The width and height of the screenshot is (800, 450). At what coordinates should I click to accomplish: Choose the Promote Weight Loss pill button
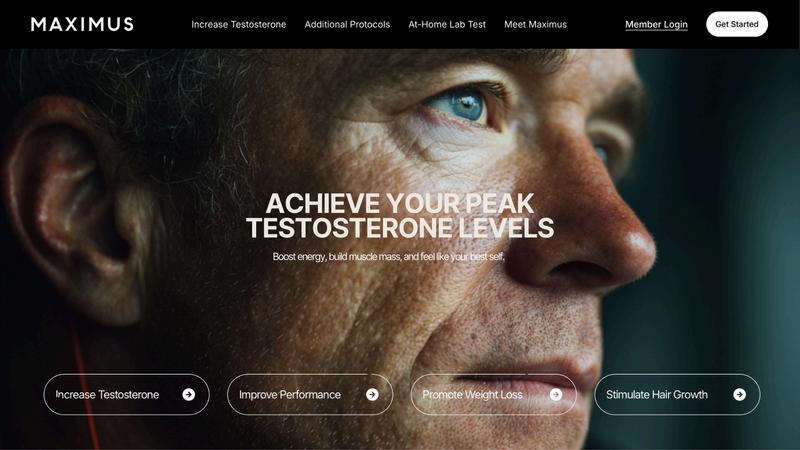point(493,394)
